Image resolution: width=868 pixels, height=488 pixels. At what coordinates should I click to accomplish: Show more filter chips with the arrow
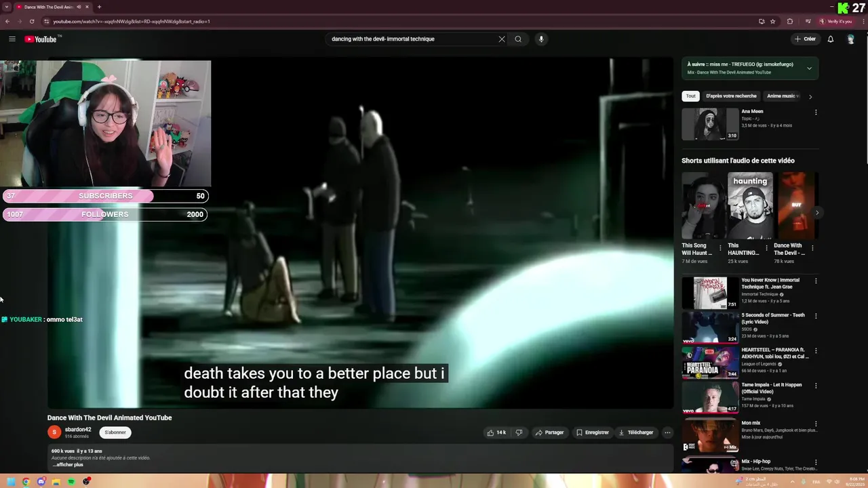tap(810, 96)
